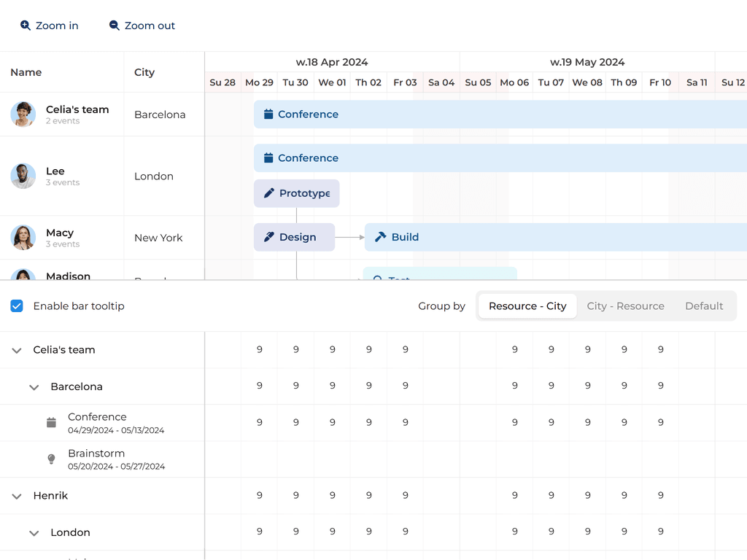The height and width of the screenshot is (560, 747).
Task: Collapse the Henrik group row
Action: [17, 496]
